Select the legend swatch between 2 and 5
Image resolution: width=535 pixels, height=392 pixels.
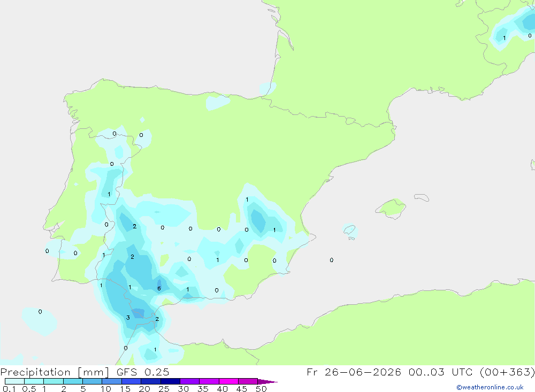(73, 381)
